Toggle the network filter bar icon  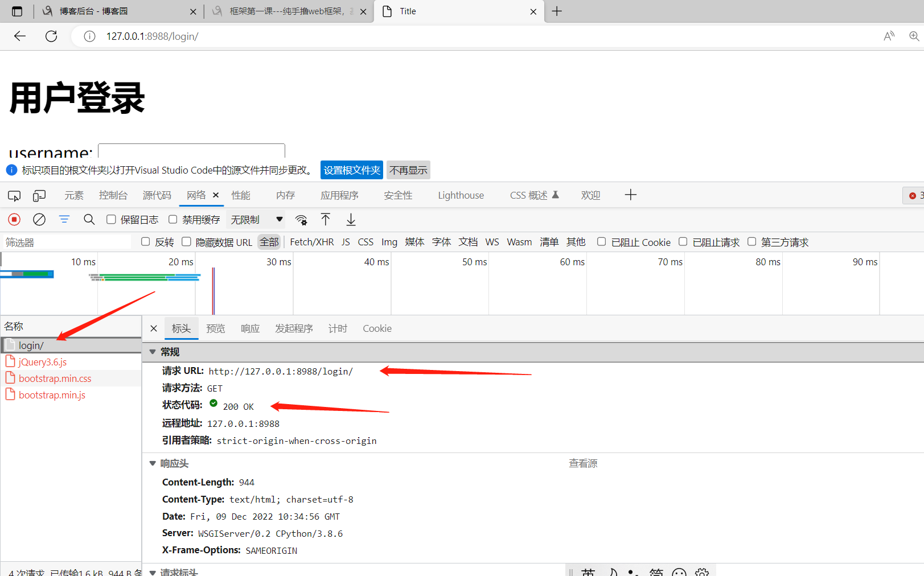64,220
